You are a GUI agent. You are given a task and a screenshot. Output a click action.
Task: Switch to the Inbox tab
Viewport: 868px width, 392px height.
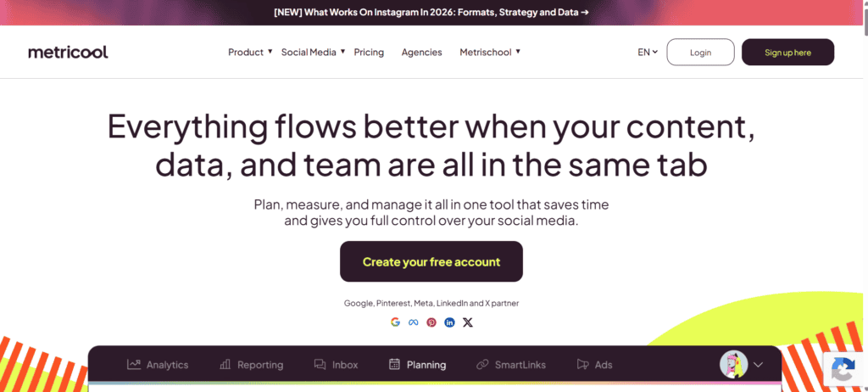(336, 364)
